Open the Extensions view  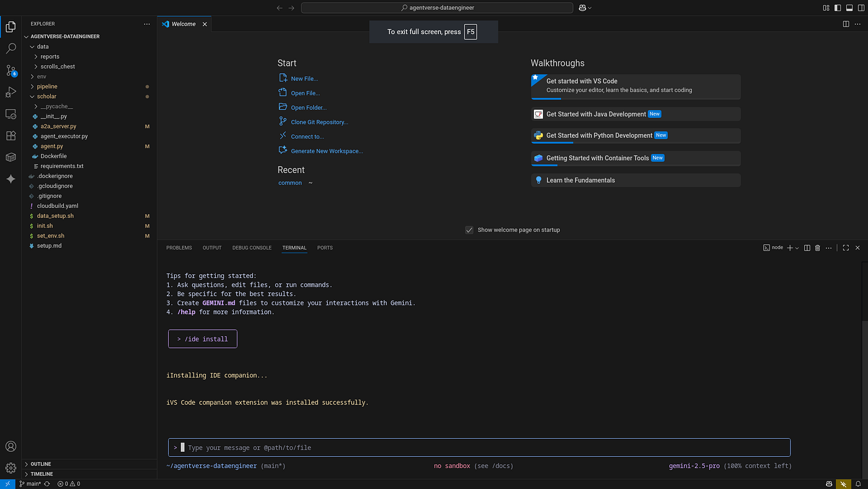click(11, 135)
